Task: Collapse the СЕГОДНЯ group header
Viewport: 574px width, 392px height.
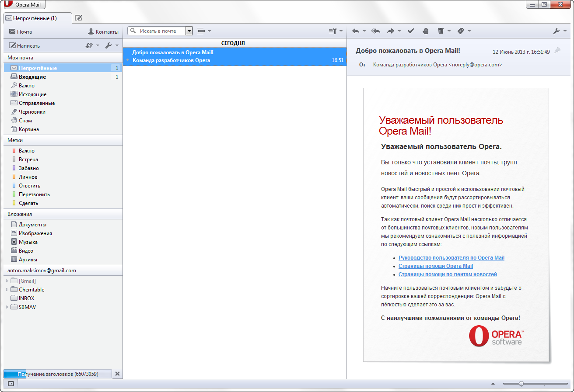Action: [x=234, y=43]
